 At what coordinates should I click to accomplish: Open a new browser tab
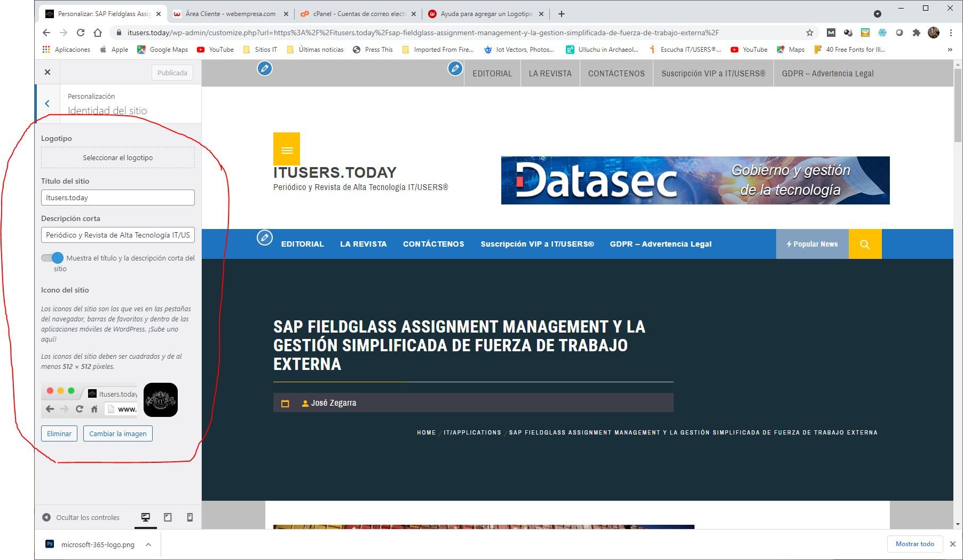[561, 14]
